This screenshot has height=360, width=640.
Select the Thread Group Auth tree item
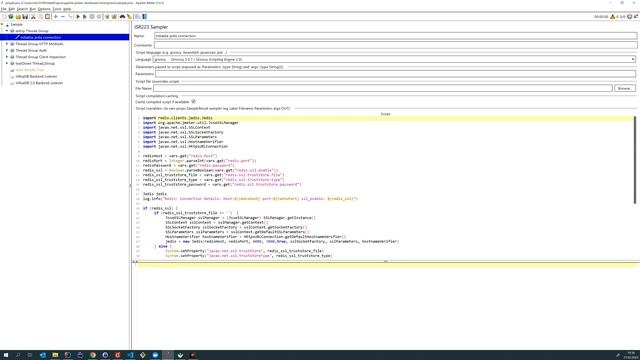coord(31,50)
